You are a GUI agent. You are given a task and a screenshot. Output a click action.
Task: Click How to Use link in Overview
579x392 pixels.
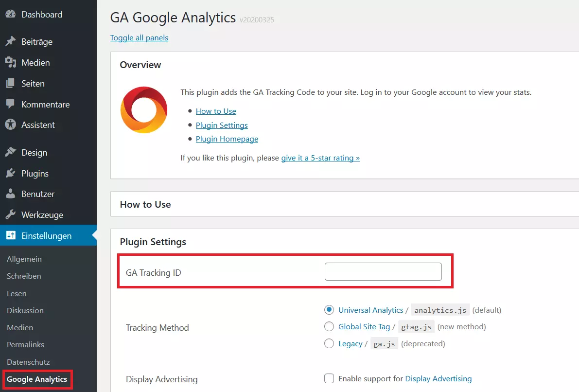point(216,111)
